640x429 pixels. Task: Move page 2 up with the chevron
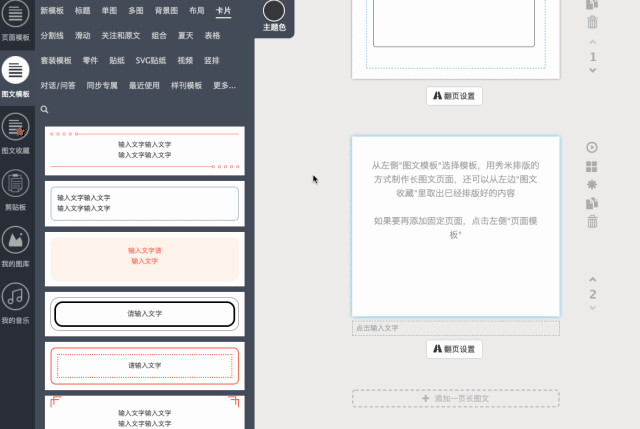pos(593,280)
